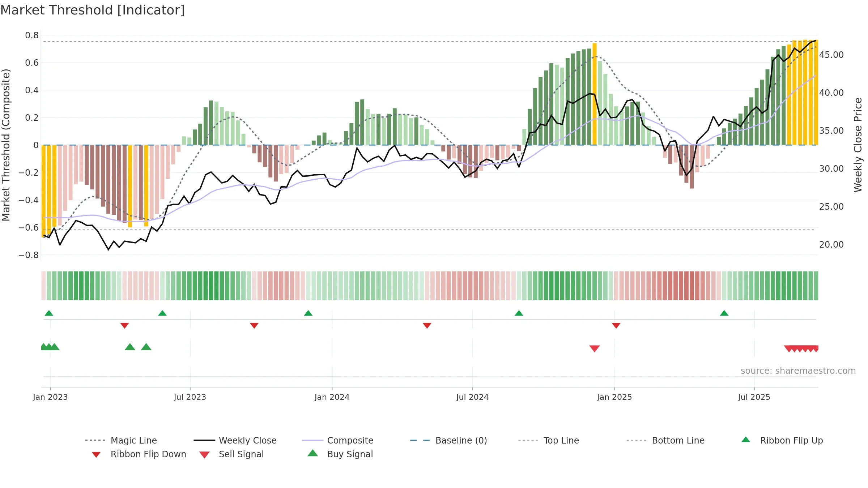The image size is (868, 488).
Task: Toggle the Buy Signal legend entry
Action: tap(340, 454)
